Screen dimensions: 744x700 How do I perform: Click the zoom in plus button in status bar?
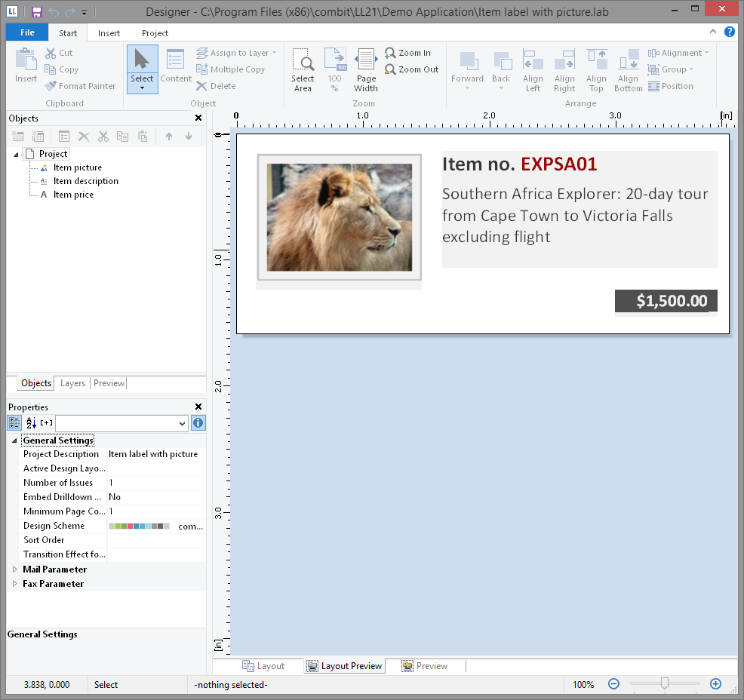pos(715,684)
